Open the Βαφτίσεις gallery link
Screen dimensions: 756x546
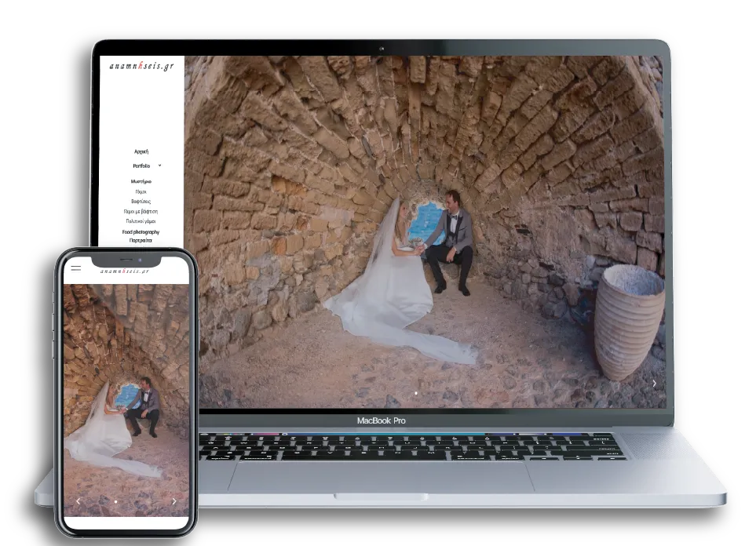141,202
